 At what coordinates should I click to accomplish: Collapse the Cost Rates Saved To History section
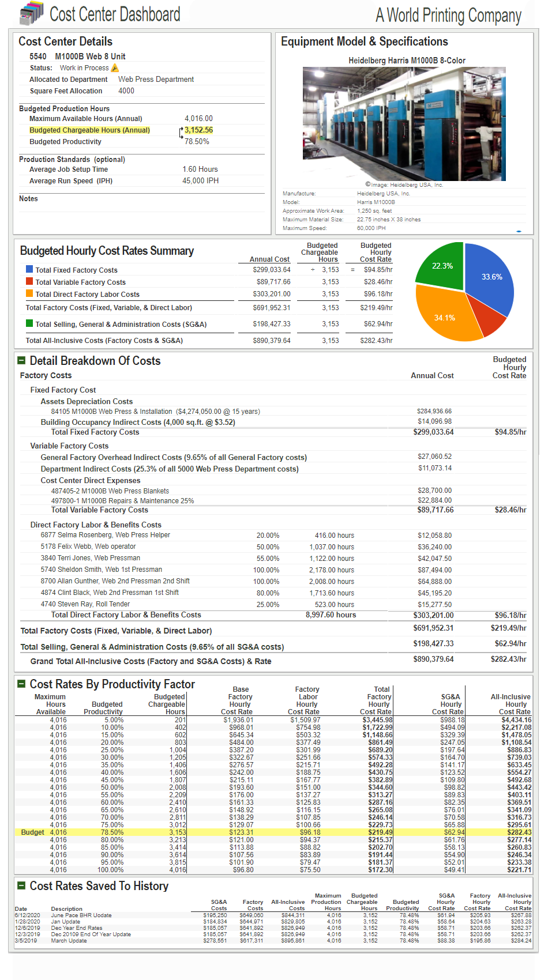21,885
